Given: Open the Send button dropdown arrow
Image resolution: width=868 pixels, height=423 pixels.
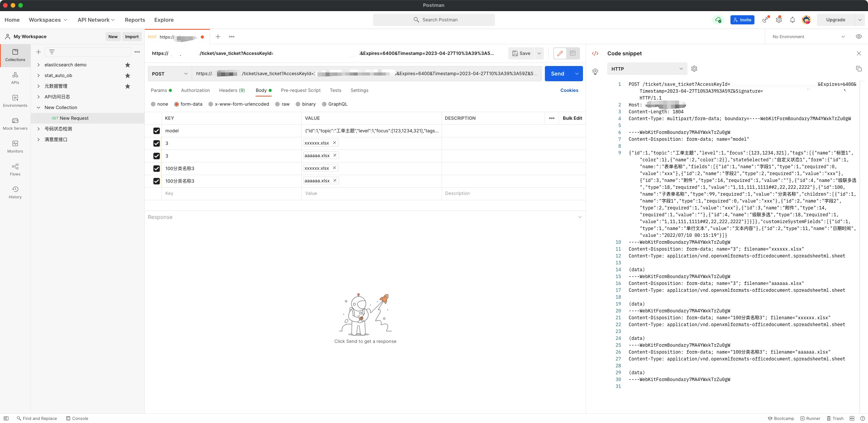Looking at the screenshot, I should click(577, 74).
